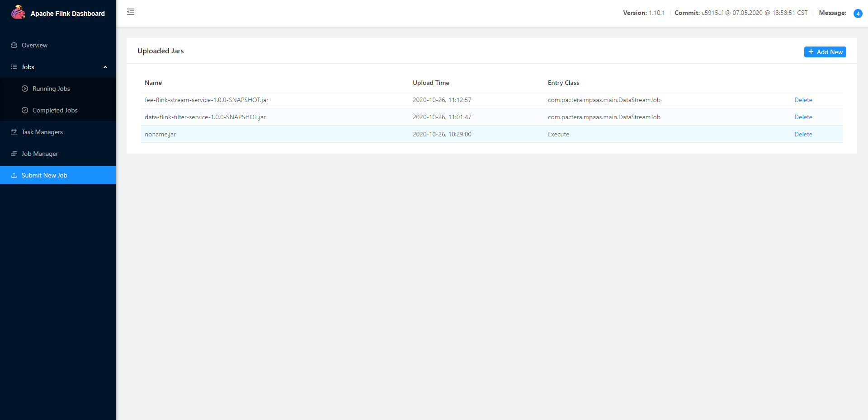Click the Overview dashboard icon
This screenshot has height=420, width=868.
coord(14,46)
